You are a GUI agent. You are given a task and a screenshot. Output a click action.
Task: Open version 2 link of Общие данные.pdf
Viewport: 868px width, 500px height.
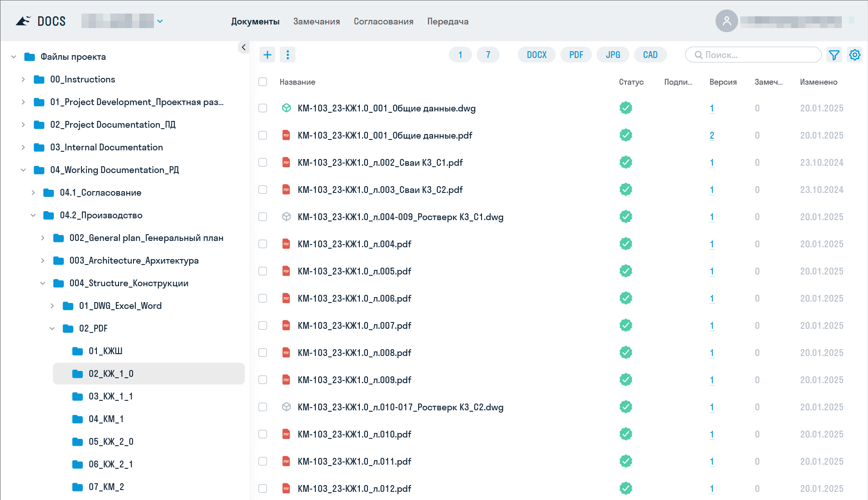(x=712, y=135)
